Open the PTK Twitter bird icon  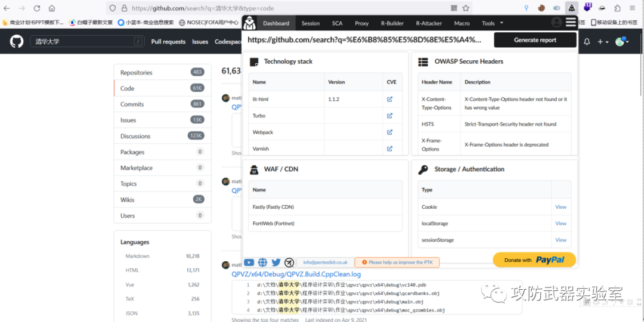coord(276,262)
